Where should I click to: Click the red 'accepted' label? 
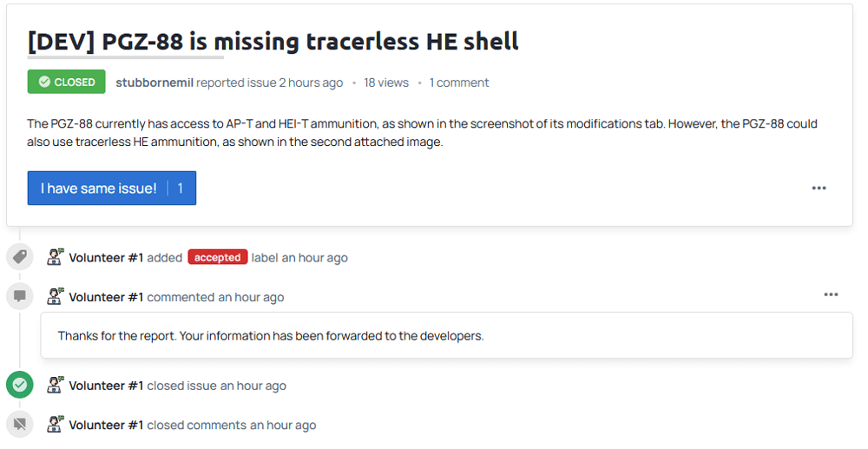(218, 257)
